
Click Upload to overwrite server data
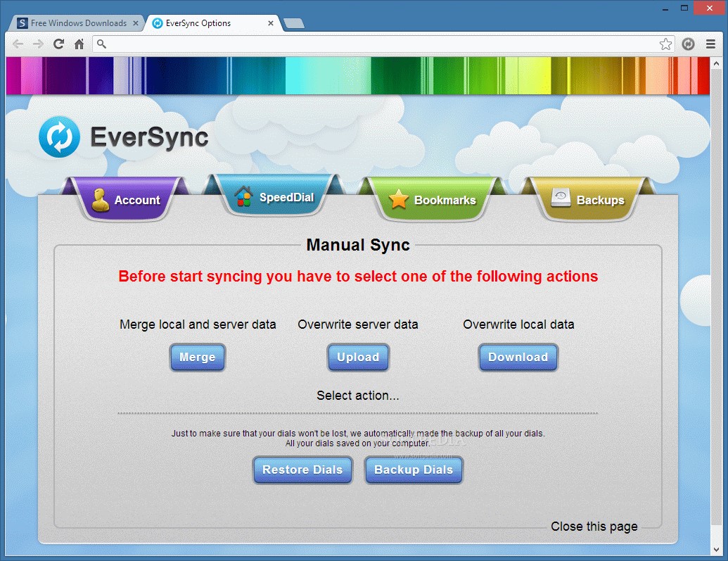(358, 358)
